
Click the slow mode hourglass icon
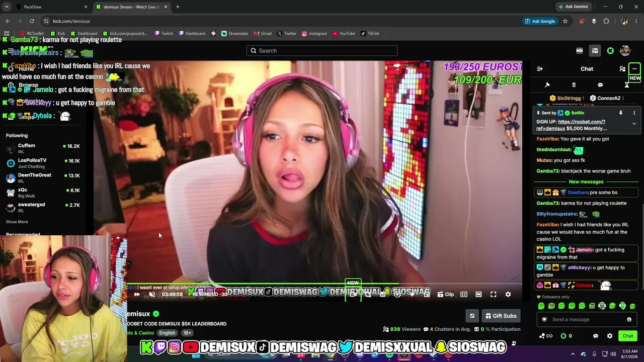pos(627,85)
